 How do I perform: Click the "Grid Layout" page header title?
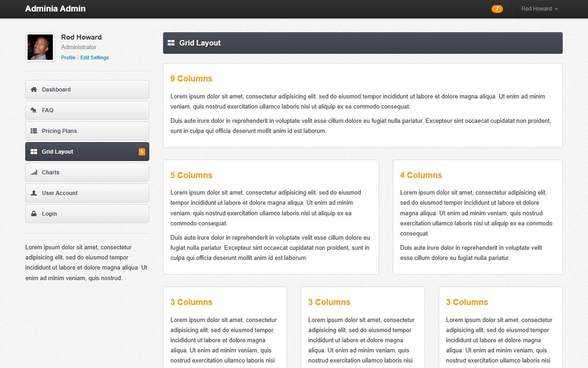click(200, 43)
